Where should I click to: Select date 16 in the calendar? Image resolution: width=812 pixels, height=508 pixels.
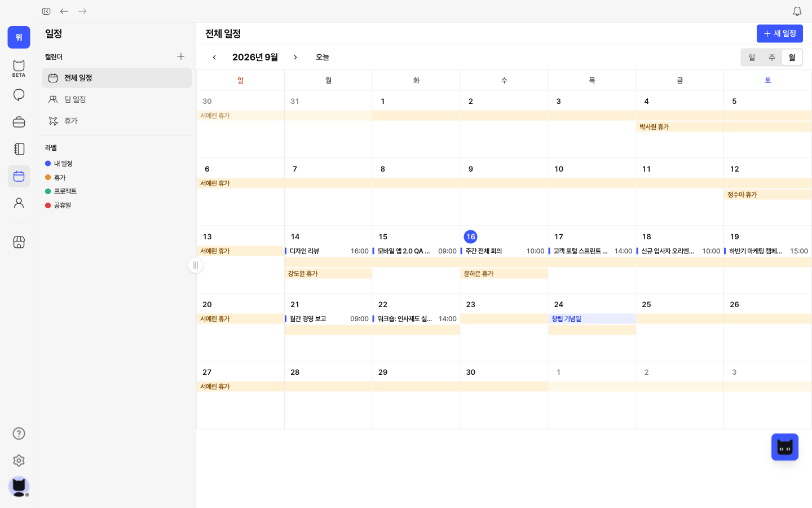tap(470, 237)
